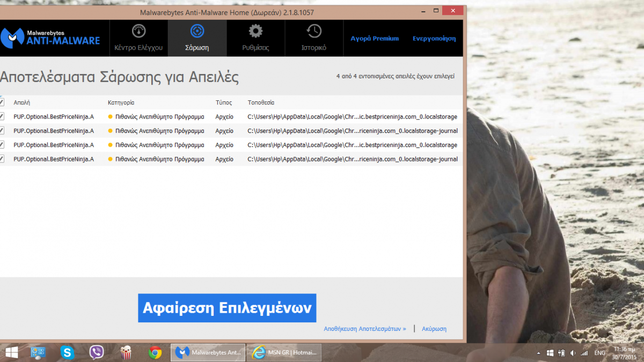Open the Windows Start button
The width and height of the screenshot is (644, 362).
11,352
